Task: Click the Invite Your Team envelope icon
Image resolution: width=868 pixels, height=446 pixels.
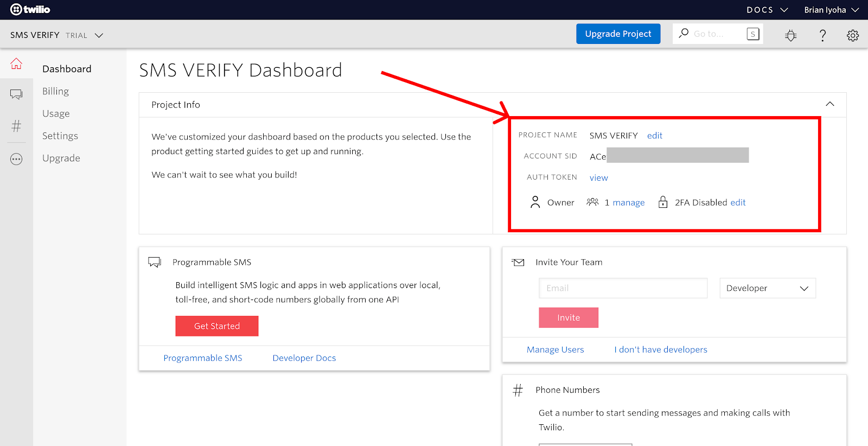Action: (x=518, y=262)
